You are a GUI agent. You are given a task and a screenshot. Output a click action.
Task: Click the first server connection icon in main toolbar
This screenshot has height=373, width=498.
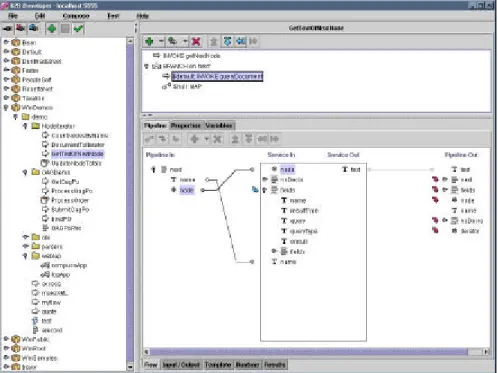[8, 28]
